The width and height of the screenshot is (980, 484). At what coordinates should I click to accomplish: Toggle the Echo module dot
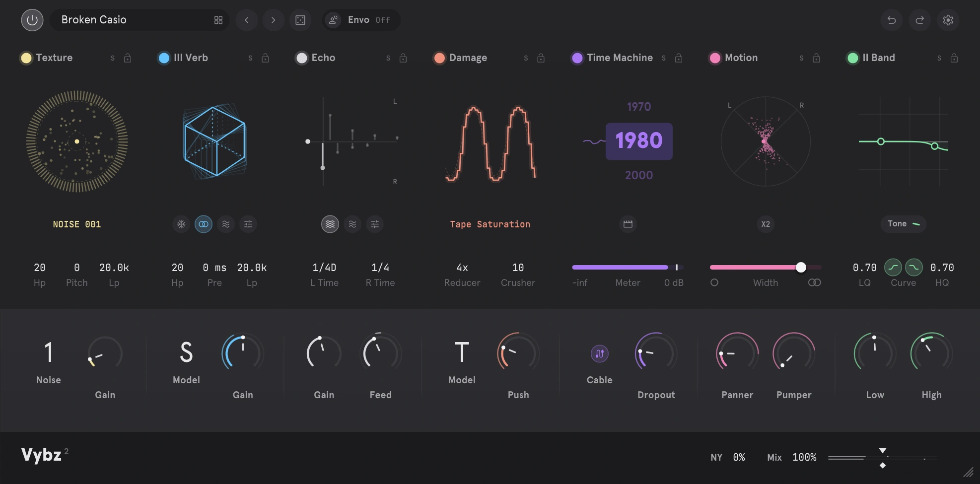coord(302,58)
